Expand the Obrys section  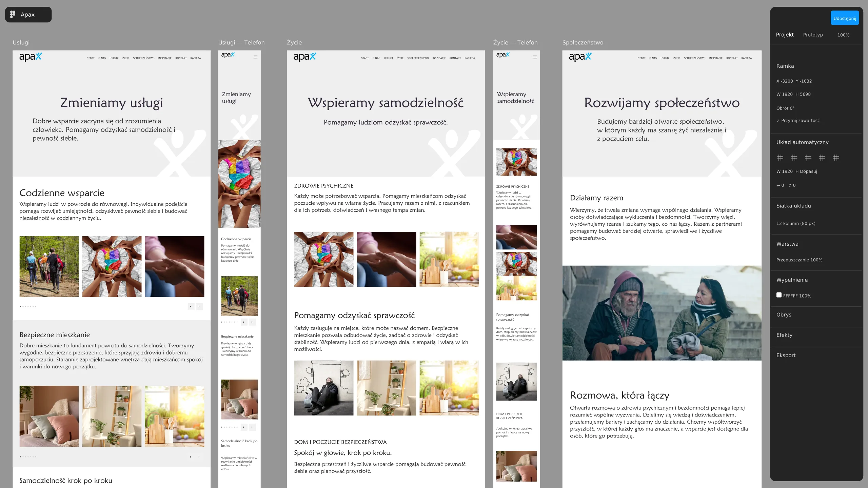[784, 314]
